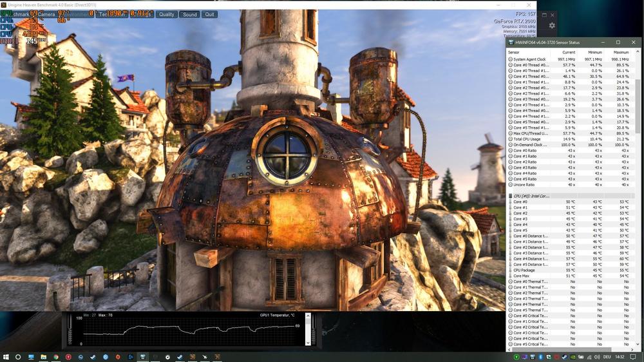Open the settings gear icon beside HWiNFO

click(x=552, y=26)
